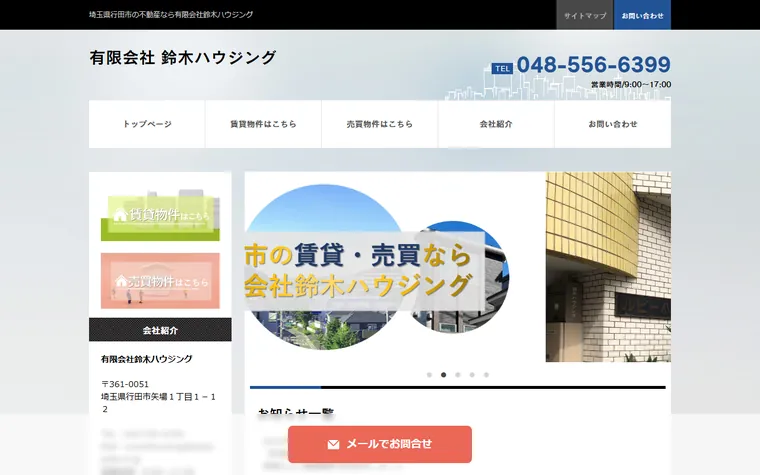Click the blue TEL badge icon
Screen dimensions: 760x475
tap(502, 68)
